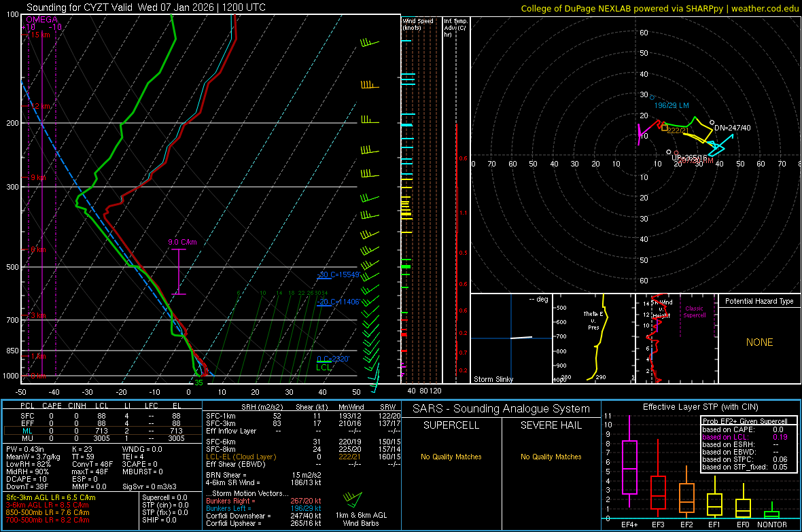The width and height of the screenshot is (802, 532).
Task: Click the '196/29 LM' hodograph label
Action: [672, 105]
